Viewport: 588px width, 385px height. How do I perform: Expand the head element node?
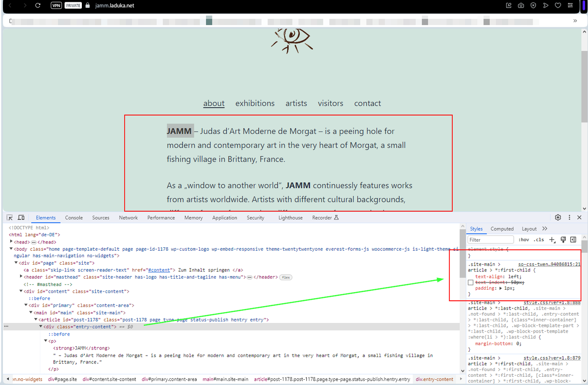pyautogui.click(x=11, y=242)
